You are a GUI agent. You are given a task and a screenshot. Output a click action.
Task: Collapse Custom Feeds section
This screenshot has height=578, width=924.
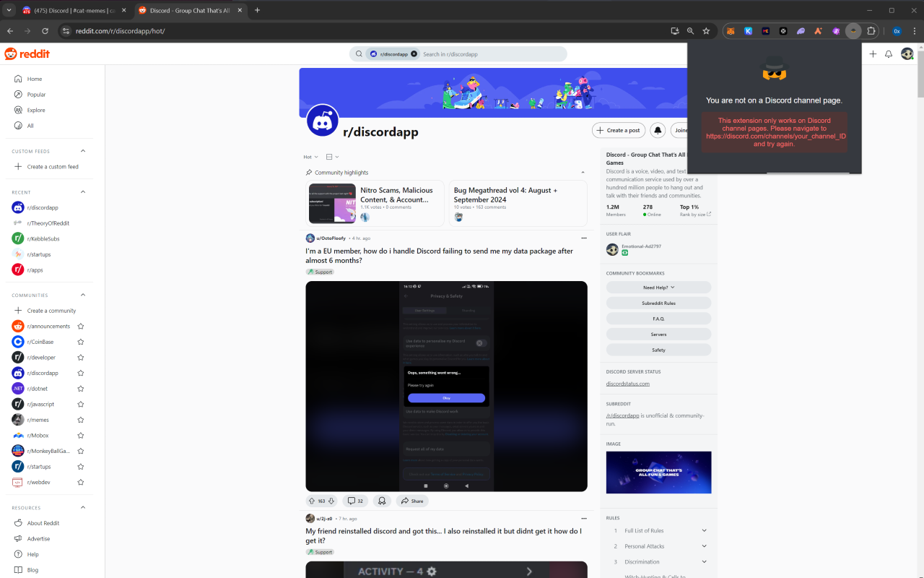coord(83,151)
